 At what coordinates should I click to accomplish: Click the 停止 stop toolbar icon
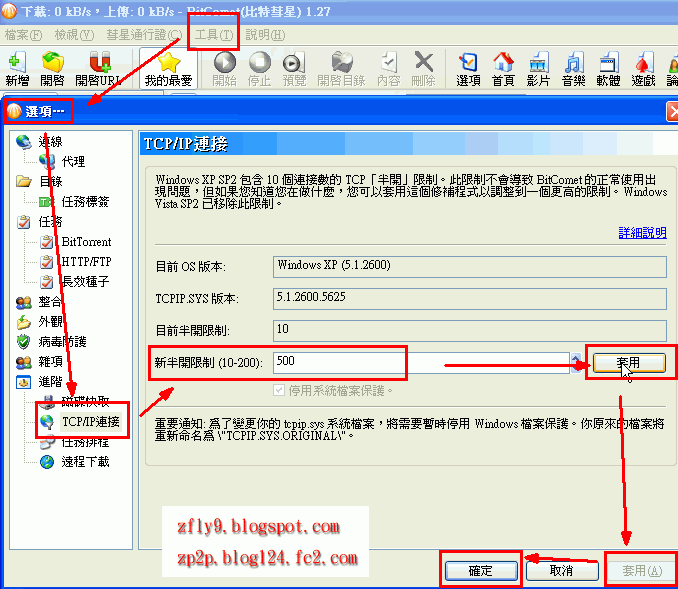coord(259,69)
